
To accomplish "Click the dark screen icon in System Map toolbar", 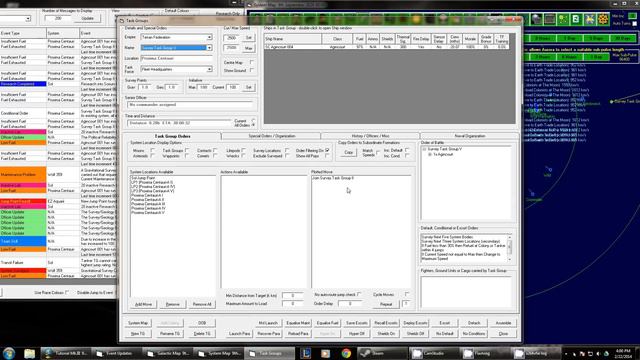I will pos(549,19).
